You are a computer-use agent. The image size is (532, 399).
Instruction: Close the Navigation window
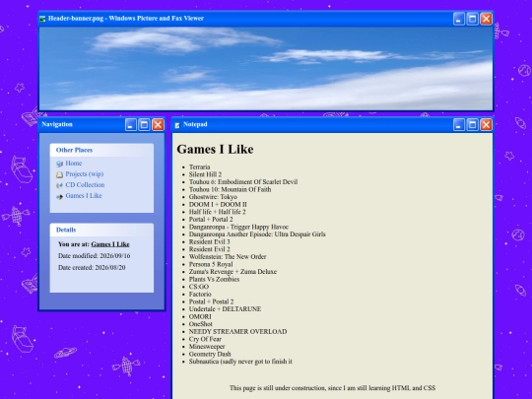click(x=158, y=124)
